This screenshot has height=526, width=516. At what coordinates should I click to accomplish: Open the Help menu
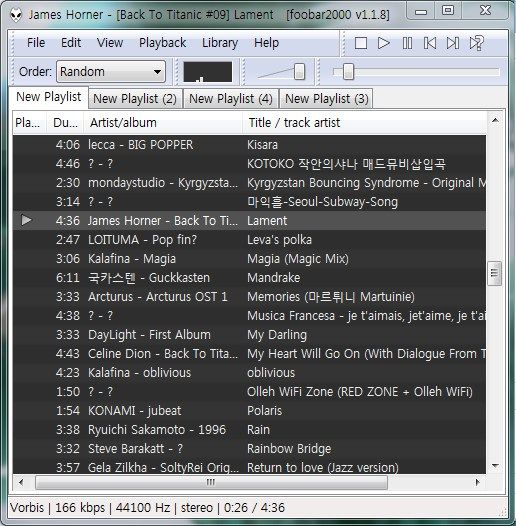pyautogui.click(x=266, y=43)
